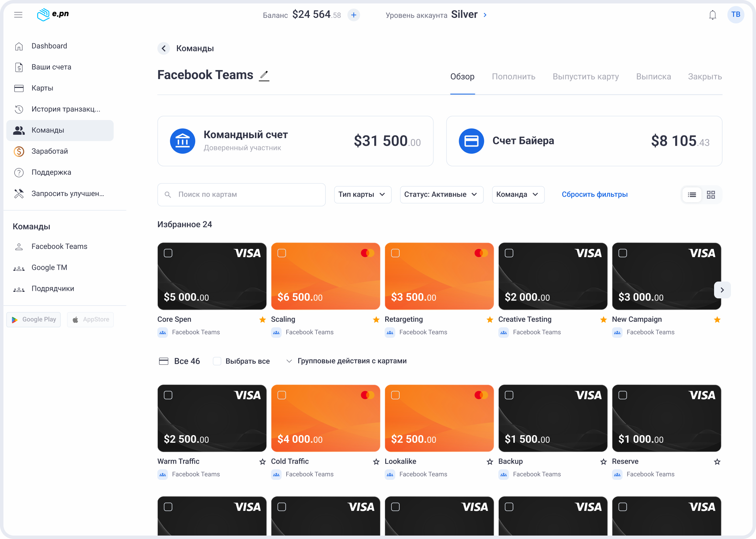The image size is (756, 539).
Task: Go back using the Команды arrow
Action: point(164,48)
